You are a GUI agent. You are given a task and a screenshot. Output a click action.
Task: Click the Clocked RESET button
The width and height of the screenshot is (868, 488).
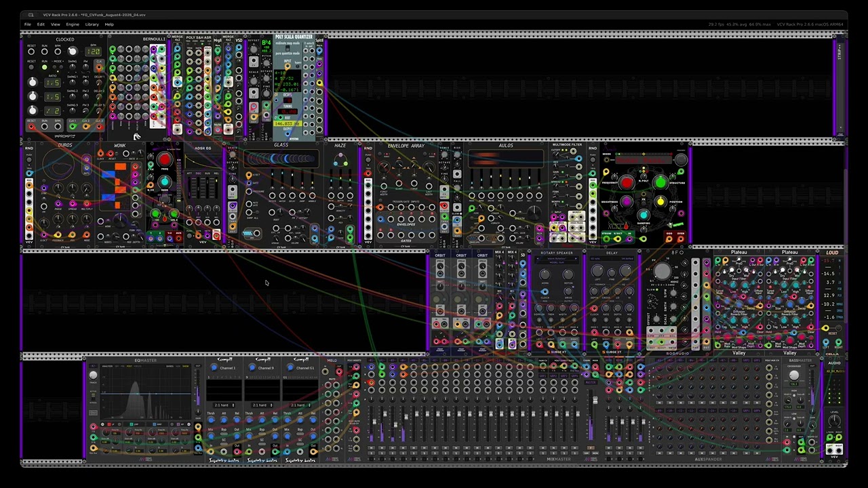point(31,67)
